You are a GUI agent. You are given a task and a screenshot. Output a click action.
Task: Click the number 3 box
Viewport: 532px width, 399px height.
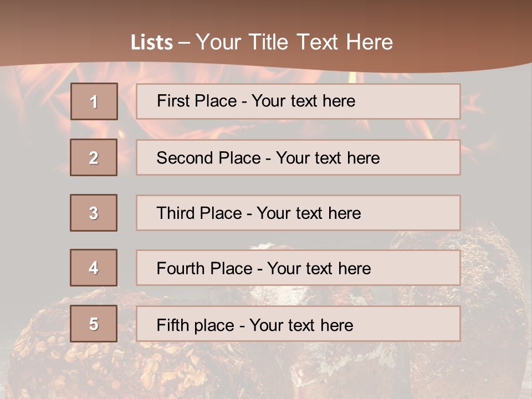point(94,213)
